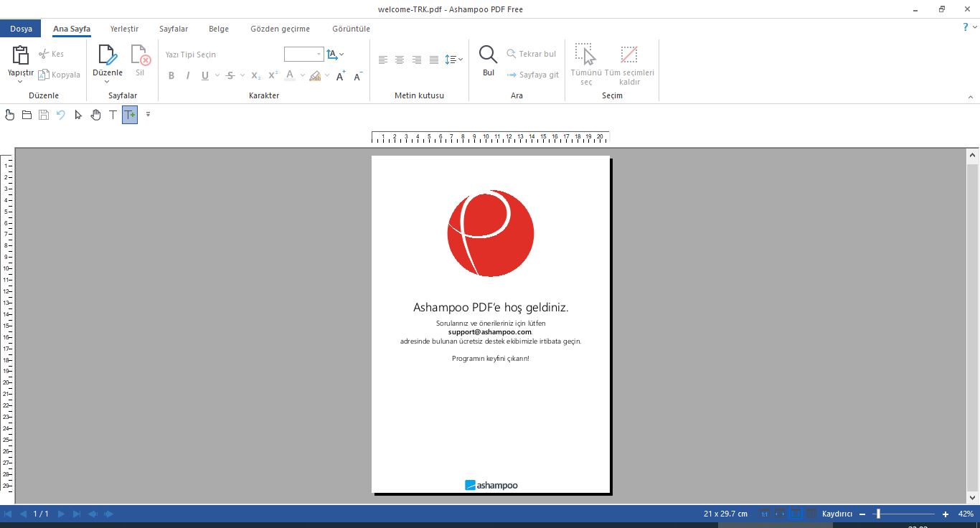Open help via question mark icon
Image resolution: width=980 pixels, height=528 pixels.
point(966,27)
